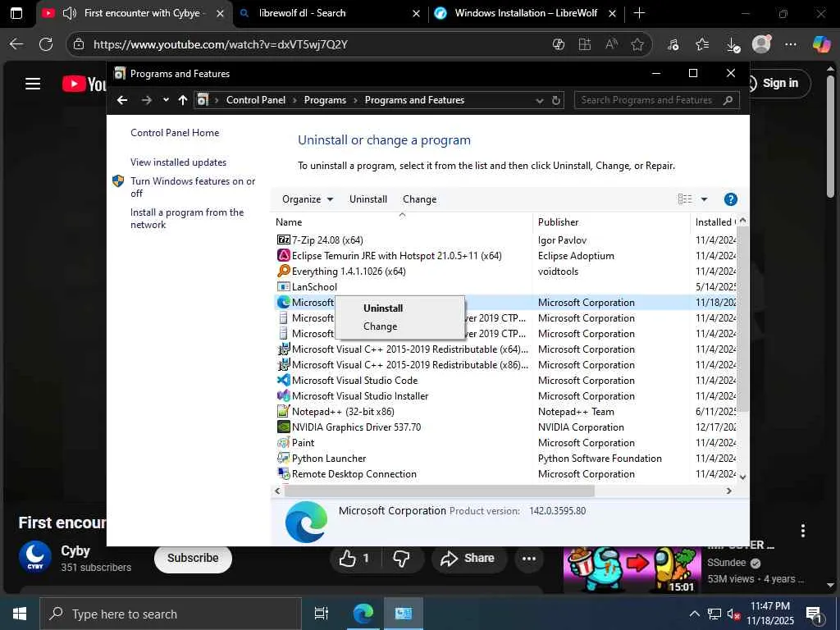
Task: Open Control Panel Home link
Action: 175,133
